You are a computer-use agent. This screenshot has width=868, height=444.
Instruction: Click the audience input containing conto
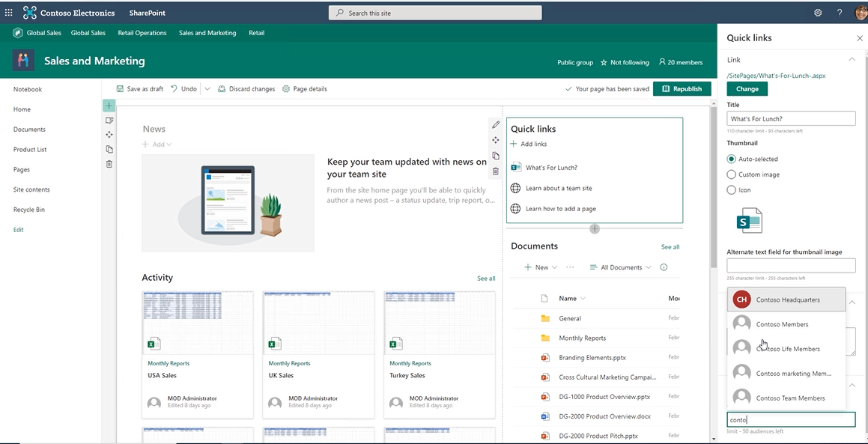point(791,419)
